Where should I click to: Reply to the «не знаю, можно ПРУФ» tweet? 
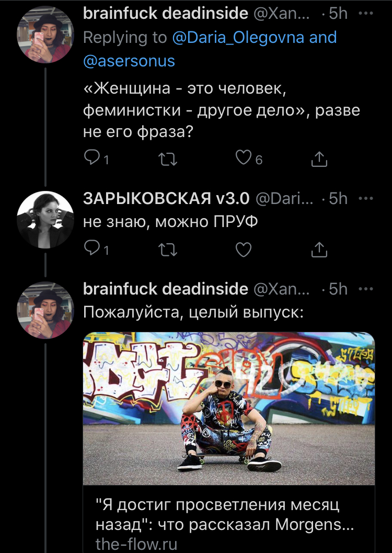pos(93,249)
